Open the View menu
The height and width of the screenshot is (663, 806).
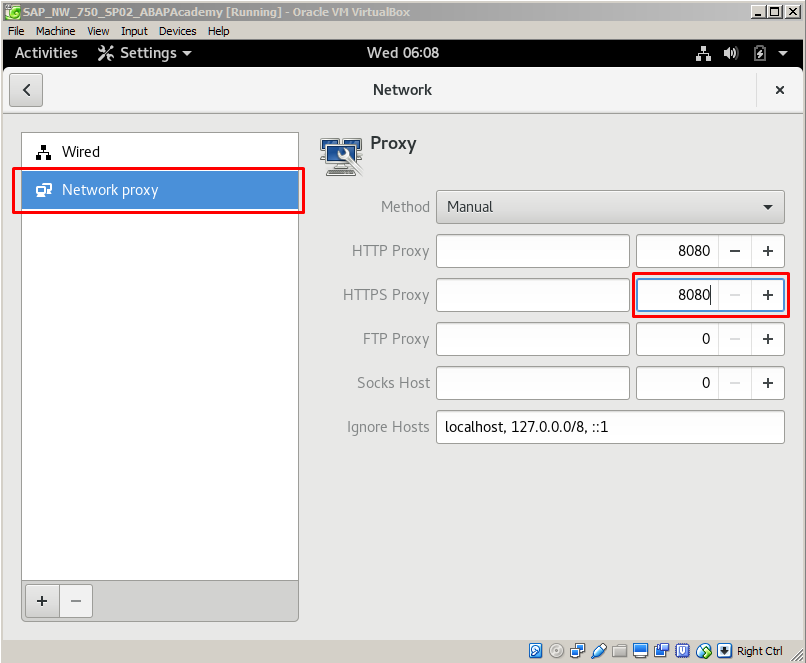98,31
